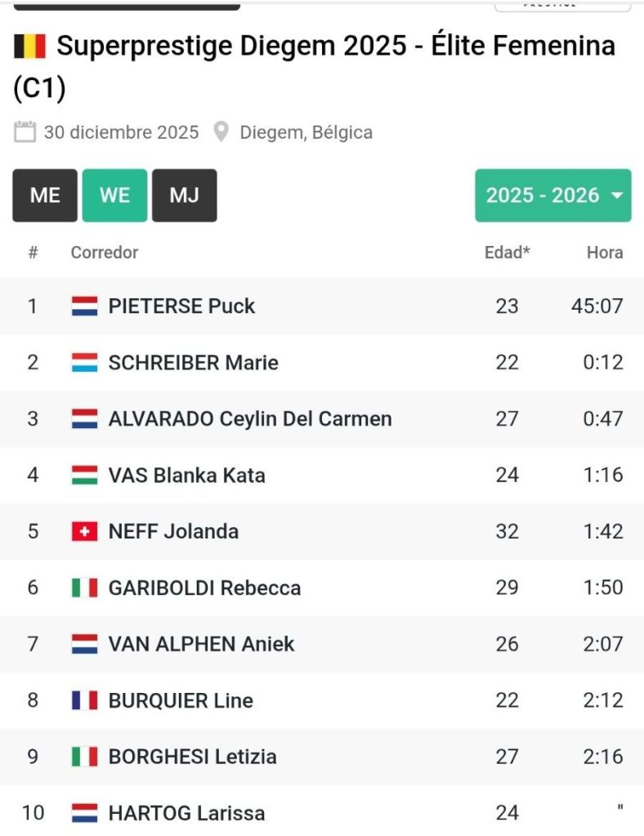Open rider profile PIETERSE Puck
Screen dimensions: 644x836
[x=181, y=306]
